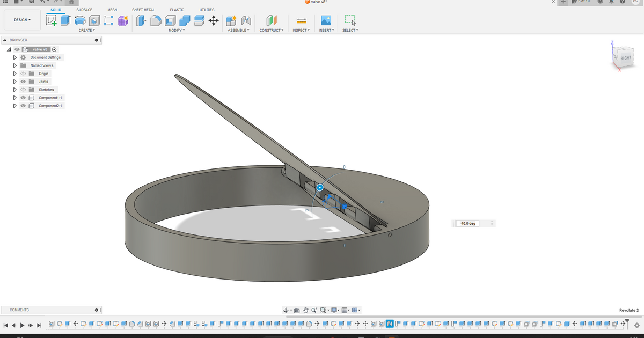Click the Insert image icon
The image size is (644, 338).
[326, 20]
